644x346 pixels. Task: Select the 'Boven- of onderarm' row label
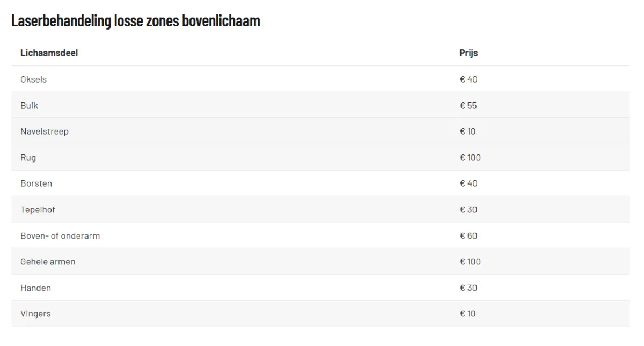click(60, 236)
